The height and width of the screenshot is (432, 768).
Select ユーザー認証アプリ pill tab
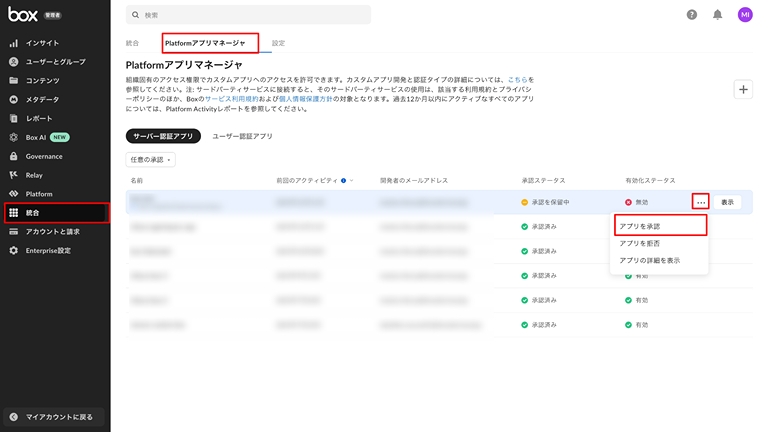(242, 136)
